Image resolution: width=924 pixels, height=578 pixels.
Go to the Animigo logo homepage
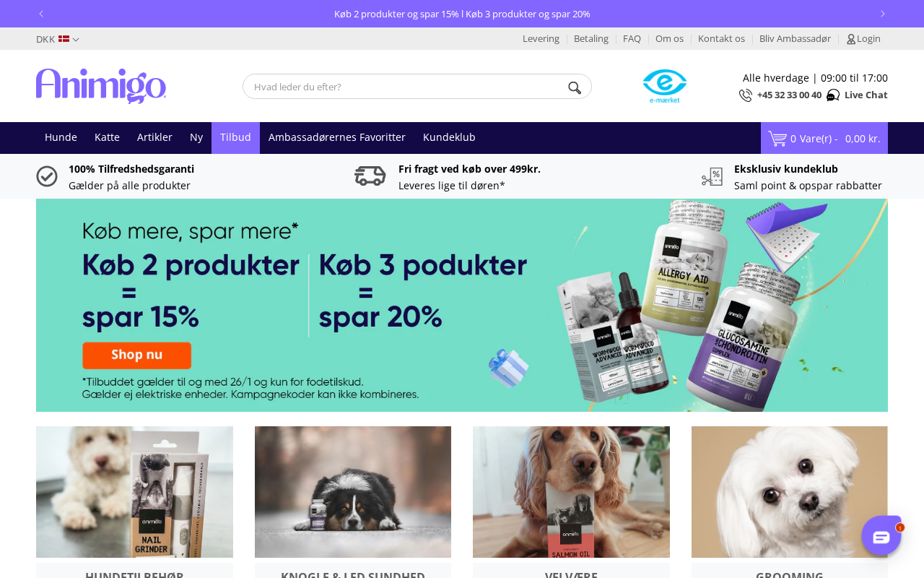(101, 86)
